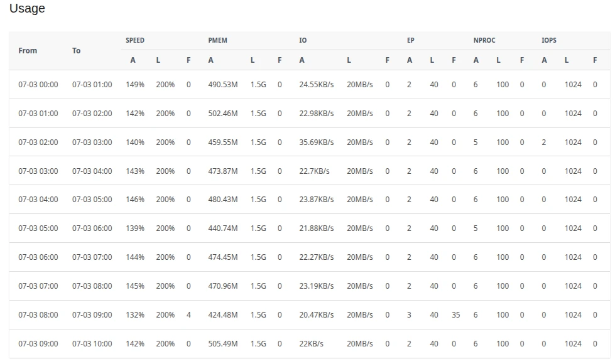This screenshot has width=615, height=364.
Task: Click the To column header
Action: pyautogui.click(x=76, y=51)
